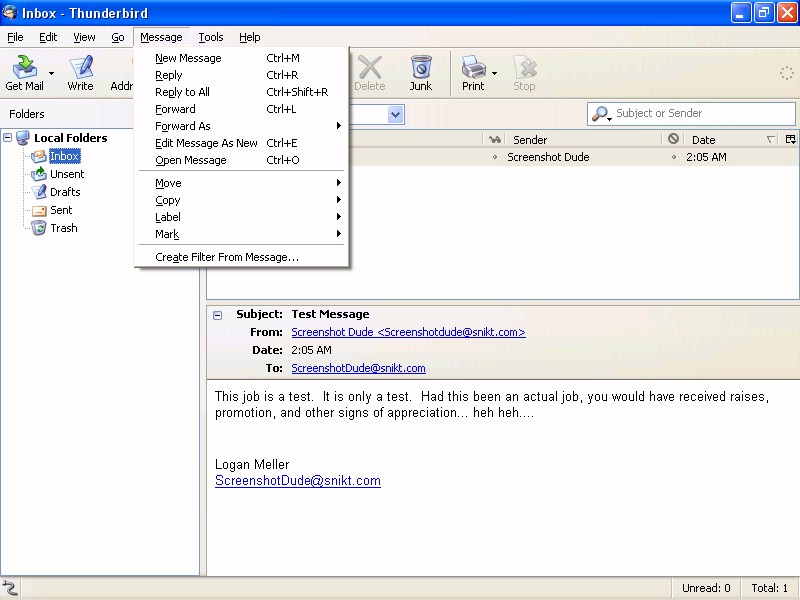The height and width of the screenshot is (600, 800).
Task: Select the Drafts folder
Action: 65,192
